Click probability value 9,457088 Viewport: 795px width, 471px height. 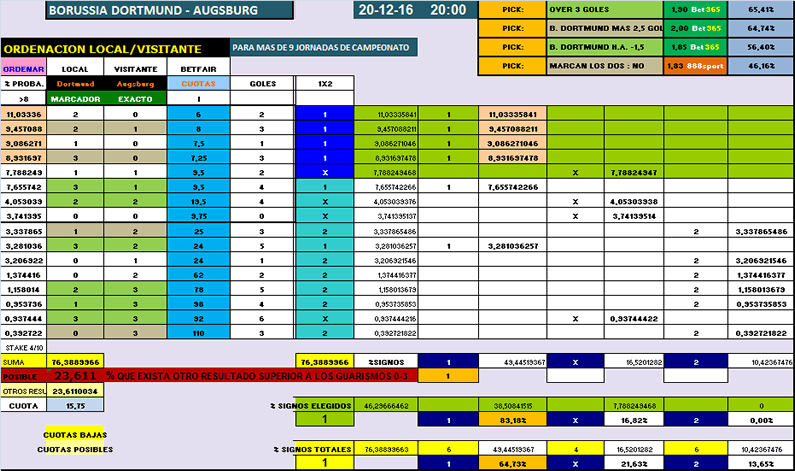(x=23, y=129)
